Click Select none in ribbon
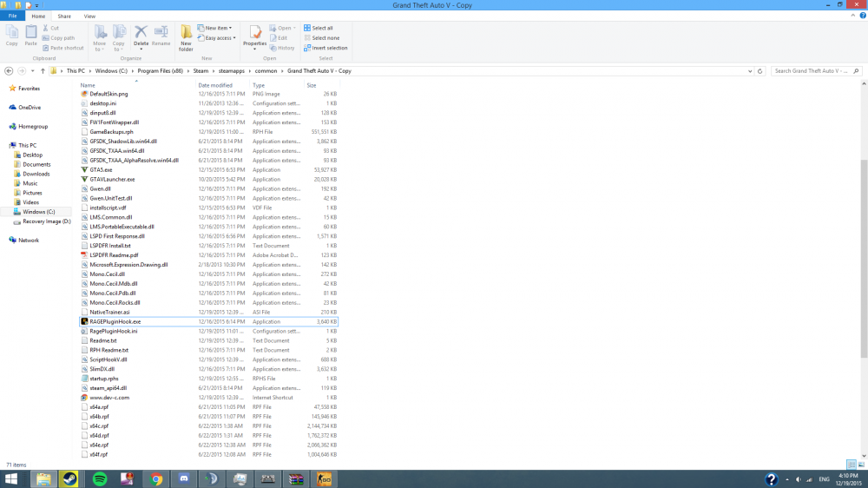Image resolution: width=868 pixels, height=488 pixels. [322, 37]
